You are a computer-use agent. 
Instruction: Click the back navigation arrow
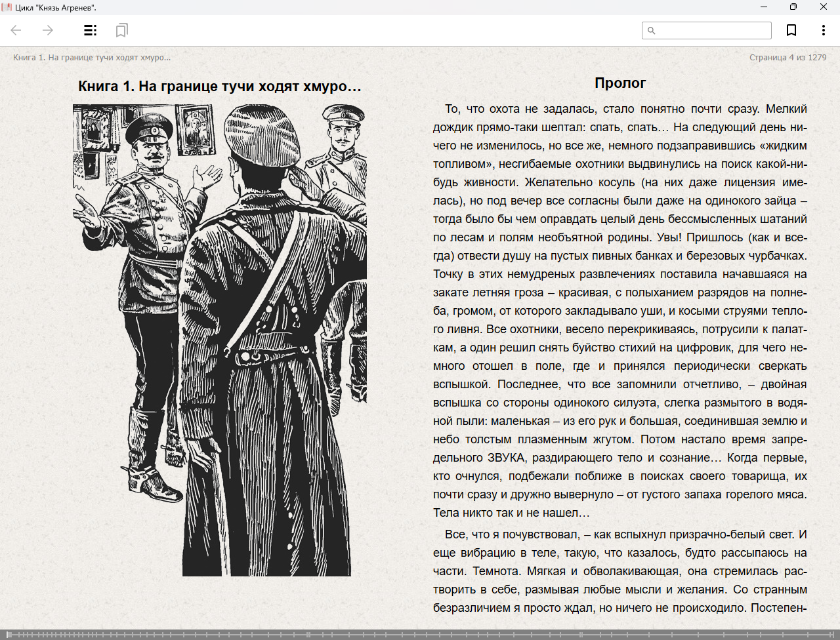point(16,30)
